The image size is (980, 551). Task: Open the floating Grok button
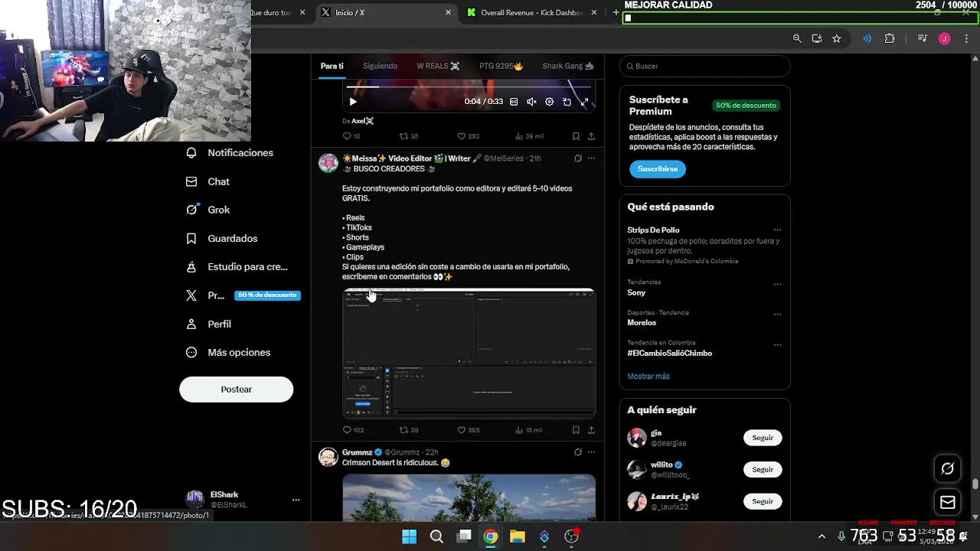(x=947, y=468)
